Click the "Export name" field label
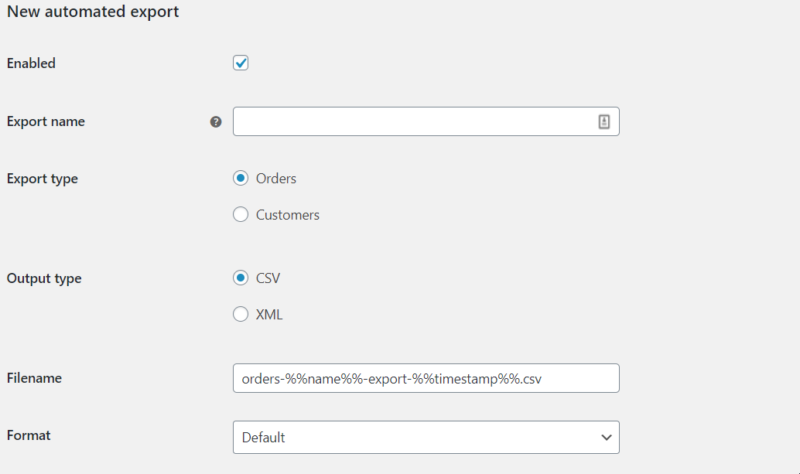The width and height of the screenshot is (800, 474). pos(46,121)
